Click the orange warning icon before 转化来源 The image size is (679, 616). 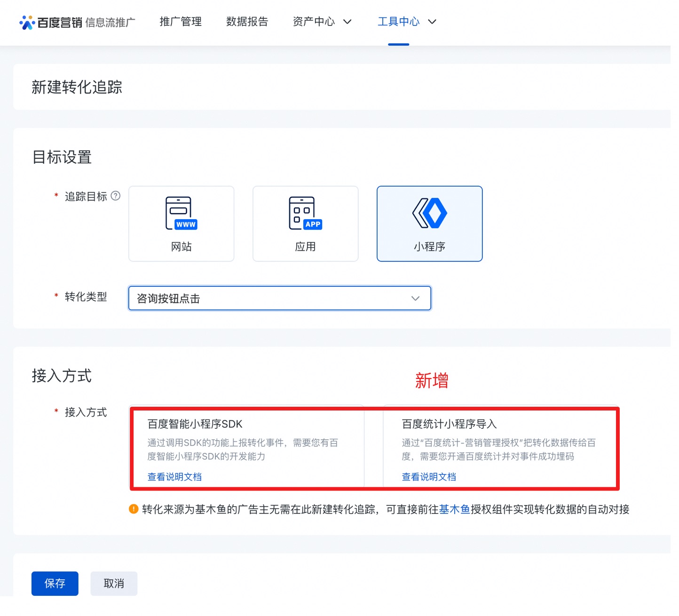coord(134,509)
